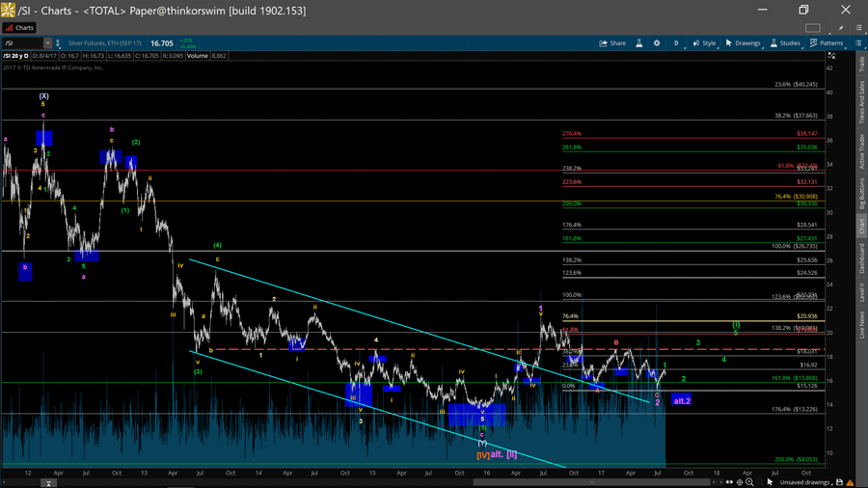Switch to the Charts tab
868x488 pixels.
(x=19, y=28)
